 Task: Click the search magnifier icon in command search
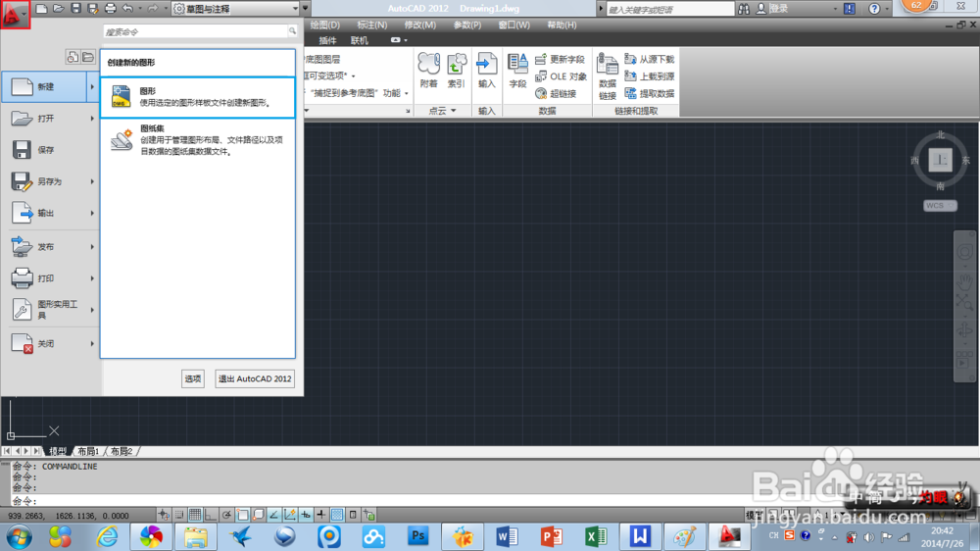coord(292,31)
